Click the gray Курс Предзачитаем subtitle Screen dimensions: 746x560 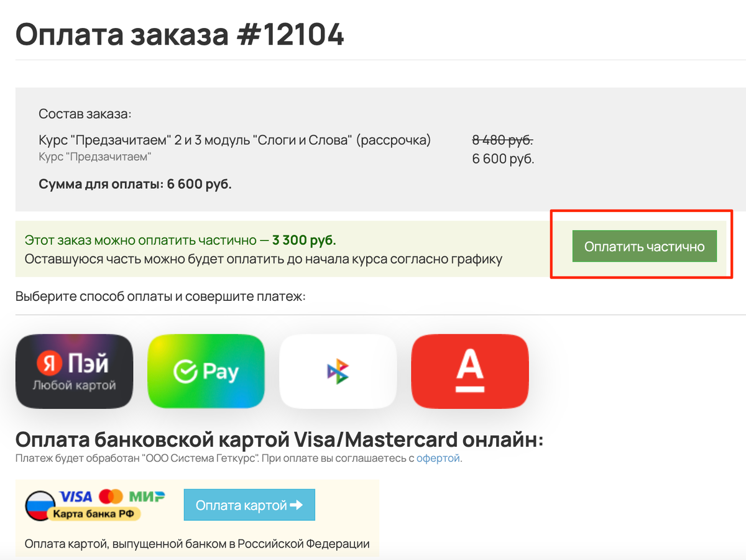[94, 157]
